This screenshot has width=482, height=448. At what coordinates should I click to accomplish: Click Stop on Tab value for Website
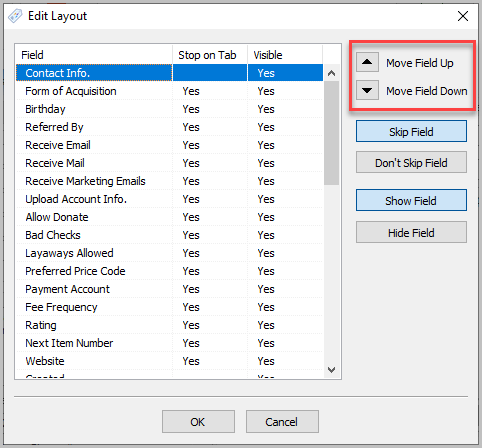click(191, 361)
